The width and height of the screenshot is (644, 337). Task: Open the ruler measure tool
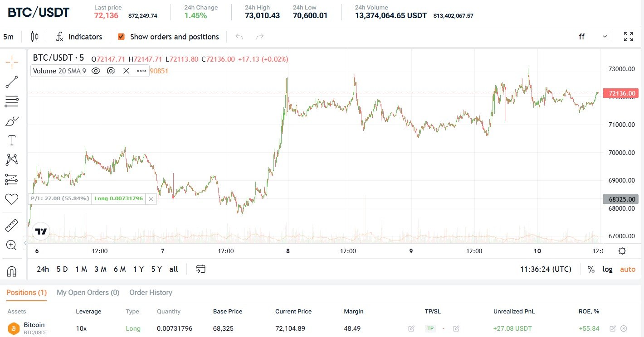point(12,225)
